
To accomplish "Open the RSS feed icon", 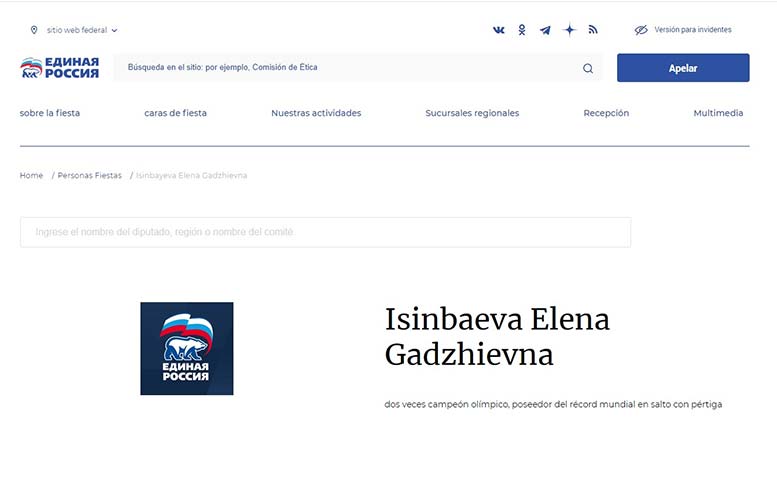I will 593,30.
